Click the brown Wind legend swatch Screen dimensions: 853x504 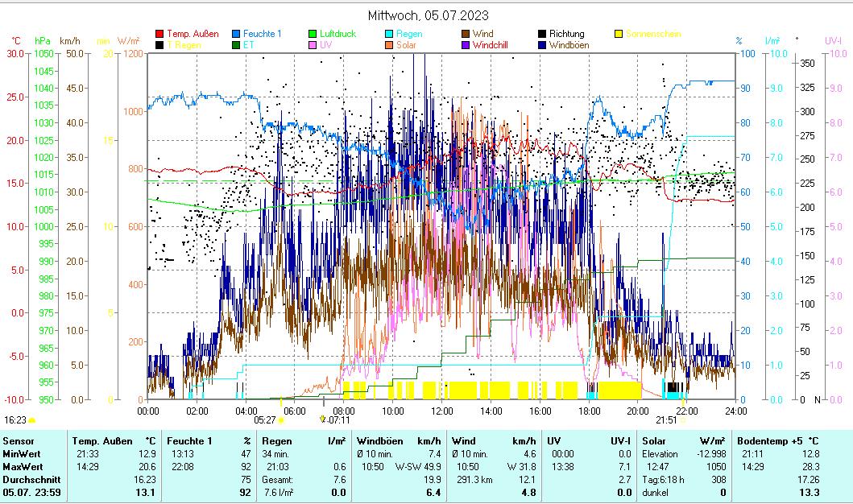tap(466, 35)
